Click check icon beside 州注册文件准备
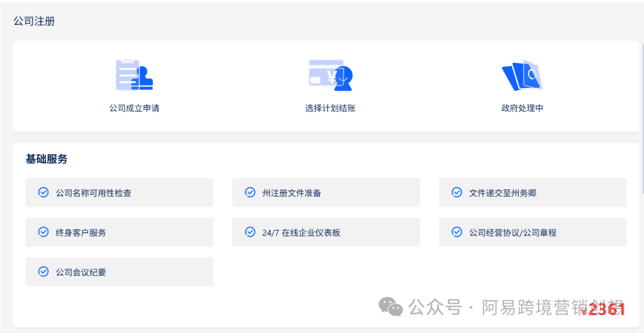Image resolution: width=644 pixels, height=333 pixels. coord(250,192)
